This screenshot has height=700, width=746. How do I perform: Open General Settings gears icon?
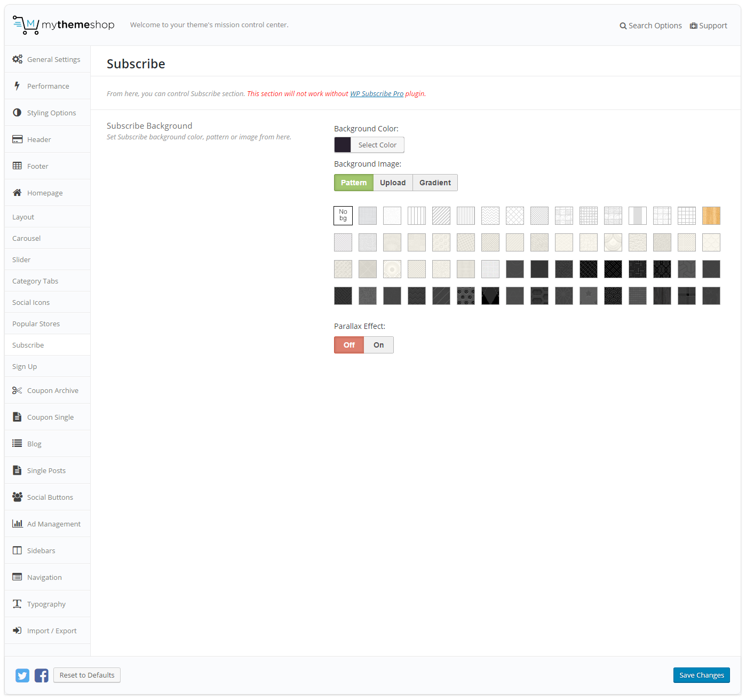click(17, 59)
